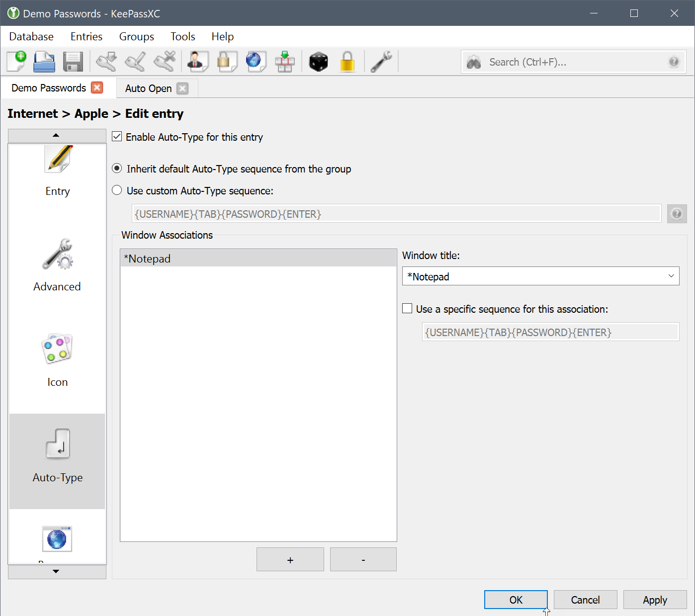Disable Auto-Type for this entry

[117, 137]
